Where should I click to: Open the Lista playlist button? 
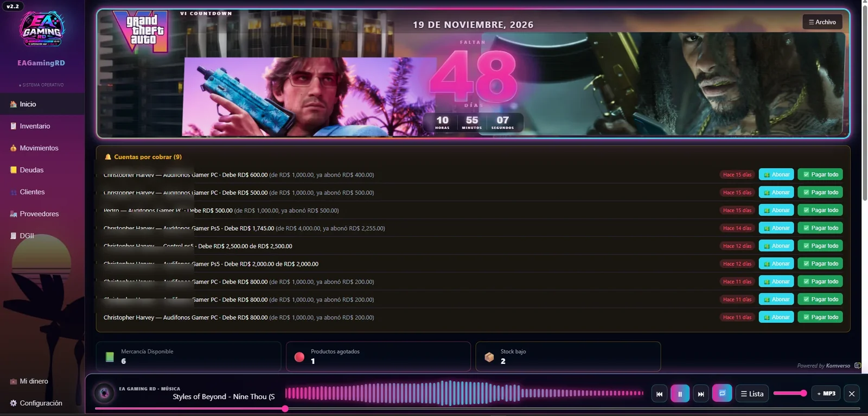tap(752, 394)
